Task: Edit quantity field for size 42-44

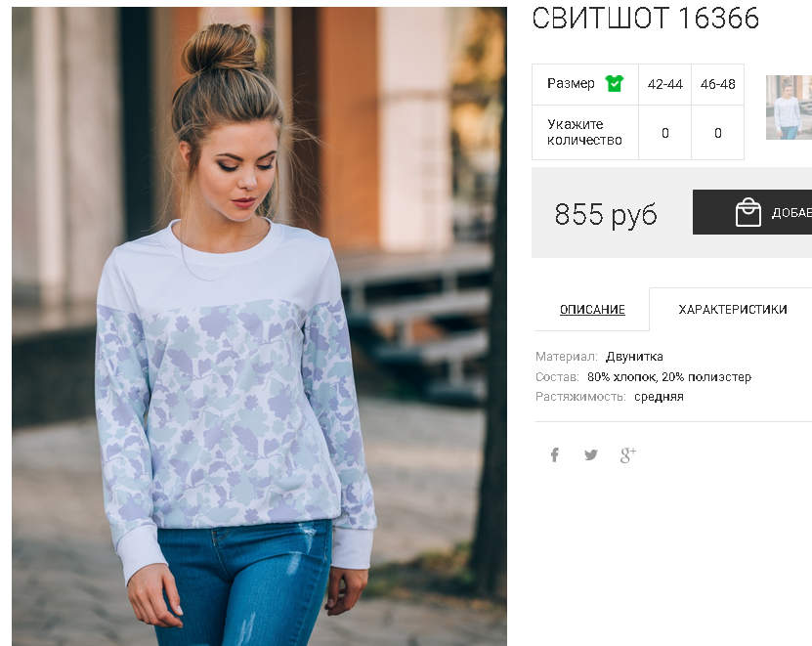Action: click(x=664, y=133)
